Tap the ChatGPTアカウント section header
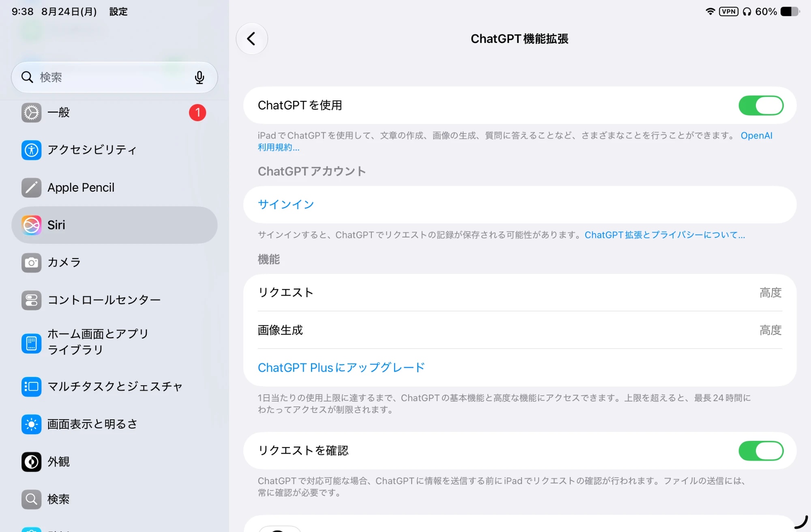This screenshot has width=811, height=532. 312,171
